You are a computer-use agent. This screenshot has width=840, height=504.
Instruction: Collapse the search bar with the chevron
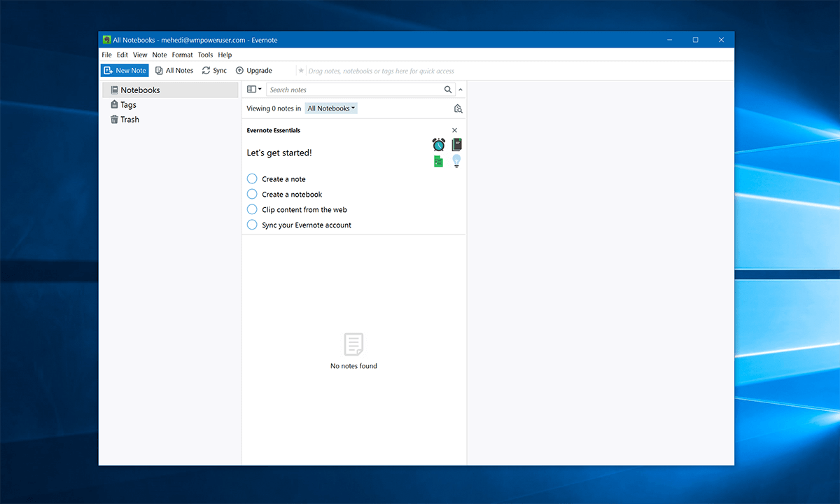[x=461, y=90]
